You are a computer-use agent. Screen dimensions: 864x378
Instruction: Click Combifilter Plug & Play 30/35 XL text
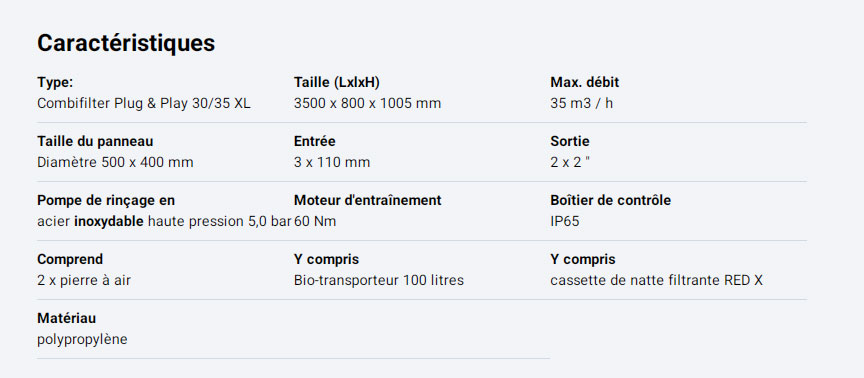tap(144, 104)
